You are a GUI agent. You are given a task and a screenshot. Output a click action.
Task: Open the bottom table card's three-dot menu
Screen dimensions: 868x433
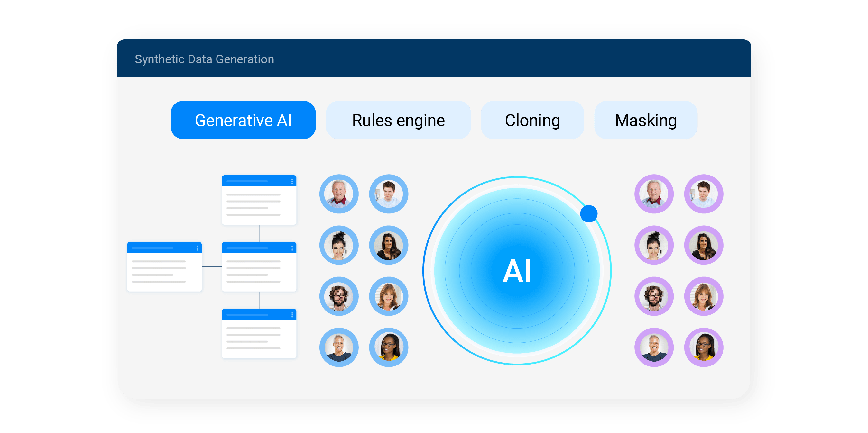(292, 315)
